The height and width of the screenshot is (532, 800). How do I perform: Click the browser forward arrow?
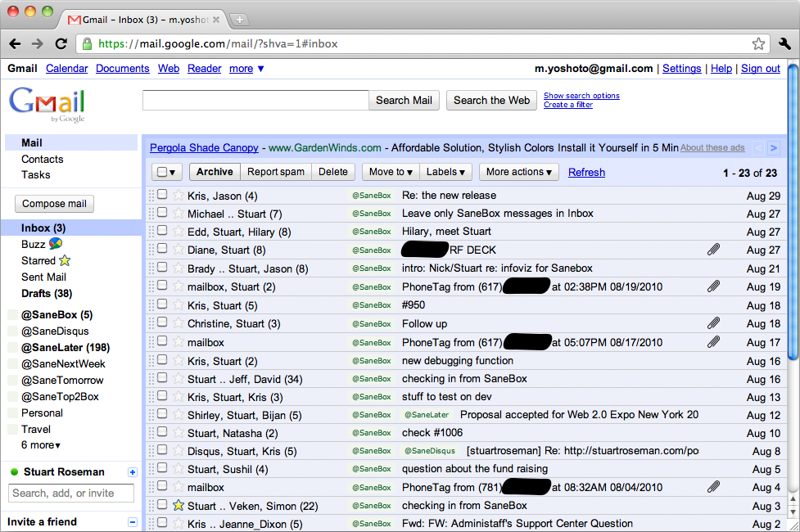coord(38,44)
